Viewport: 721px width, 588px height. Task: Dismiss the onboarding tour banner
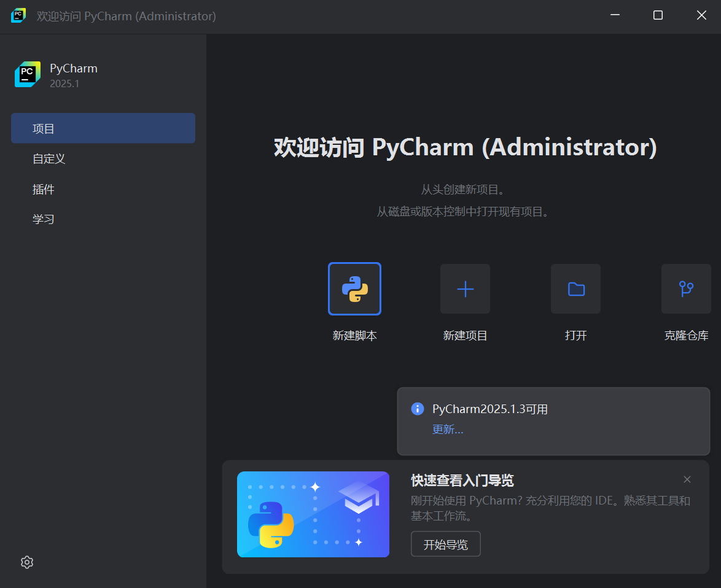tap(687, 479)
